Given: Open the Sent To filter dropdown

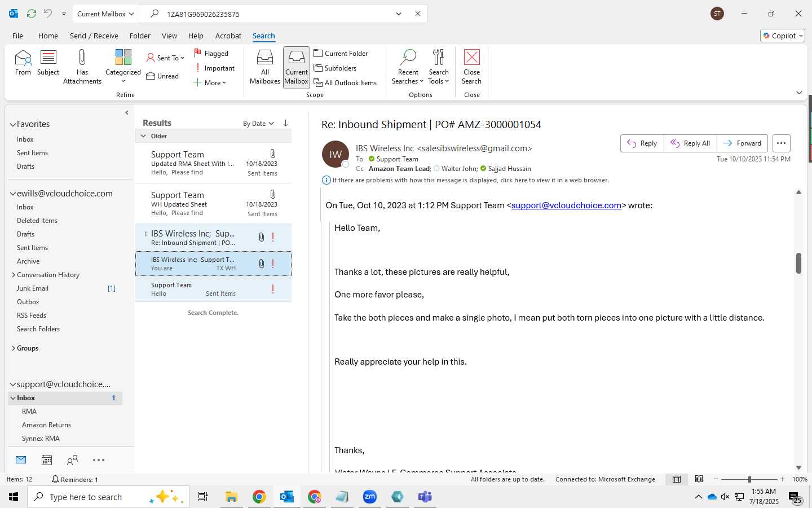Looking at the screenshot, I should (165, 58).
